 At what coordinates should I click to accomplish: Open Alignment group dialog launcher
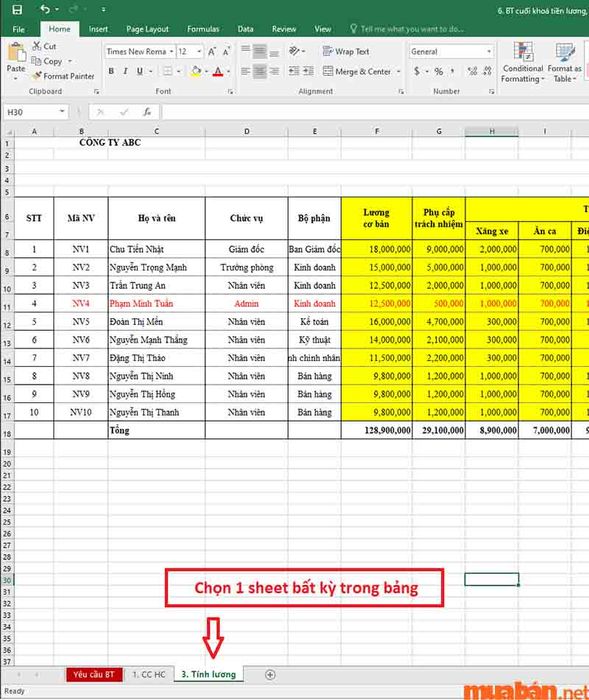pyautogui.click(x=401, y=92)
